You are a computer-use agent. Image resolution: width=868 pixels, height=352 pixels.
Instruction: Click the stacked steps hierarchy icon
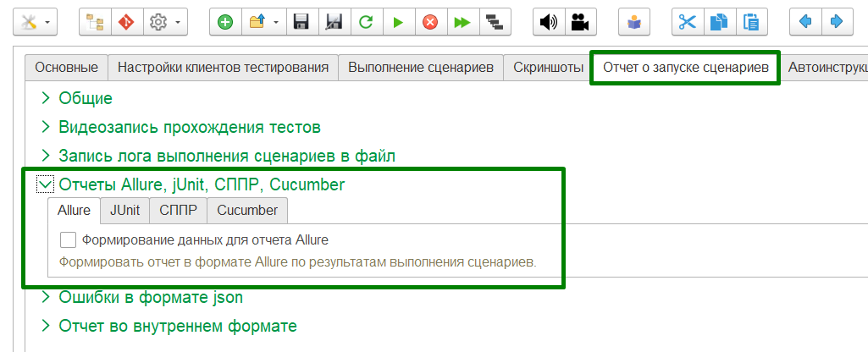[495, 22]
